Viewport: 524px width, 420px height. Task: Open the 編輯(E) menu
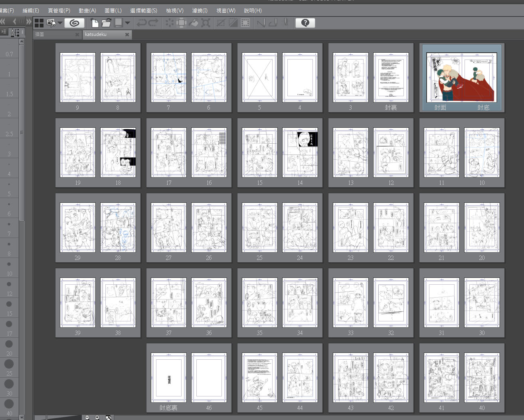tap(31, 10)
